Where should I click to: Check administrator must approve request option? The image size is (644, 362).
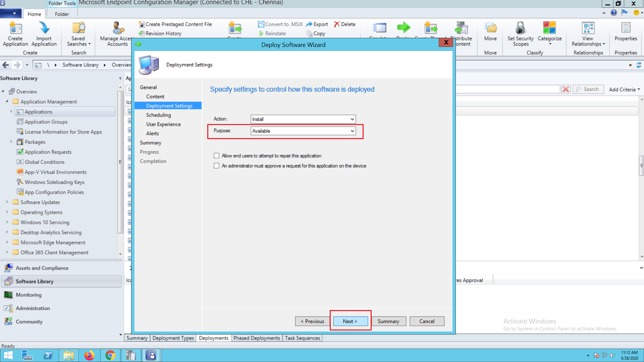coord(217,166)
